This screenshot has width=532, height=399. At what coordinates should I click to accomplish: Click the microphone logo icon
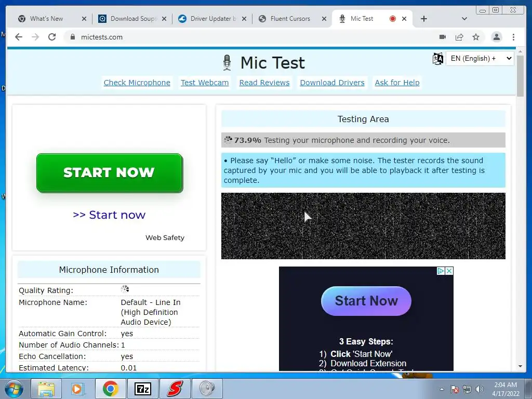227,63
